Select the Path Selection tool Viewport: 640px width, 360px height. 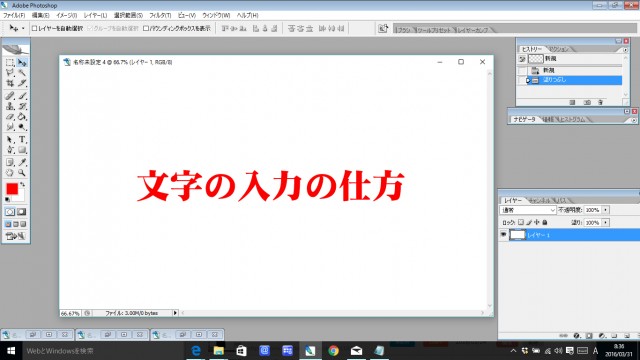(10, 140)
